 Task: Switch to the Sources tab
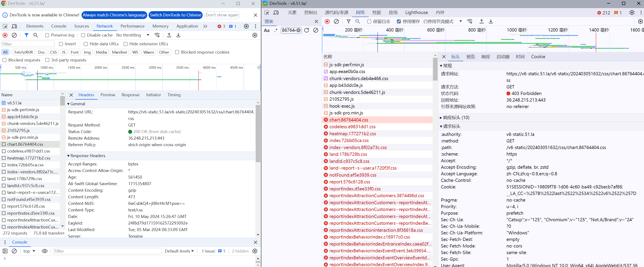pos(82,26)
